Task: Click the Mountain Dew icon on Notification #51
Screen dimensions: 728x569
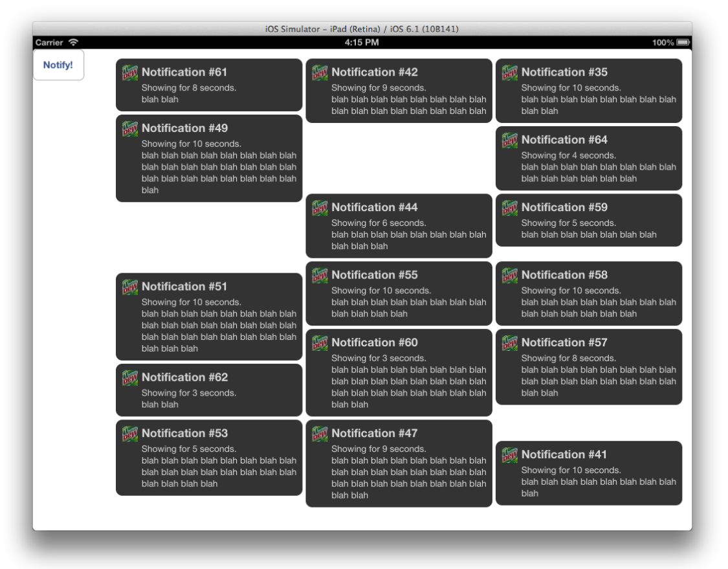Action: coord(130,287)
